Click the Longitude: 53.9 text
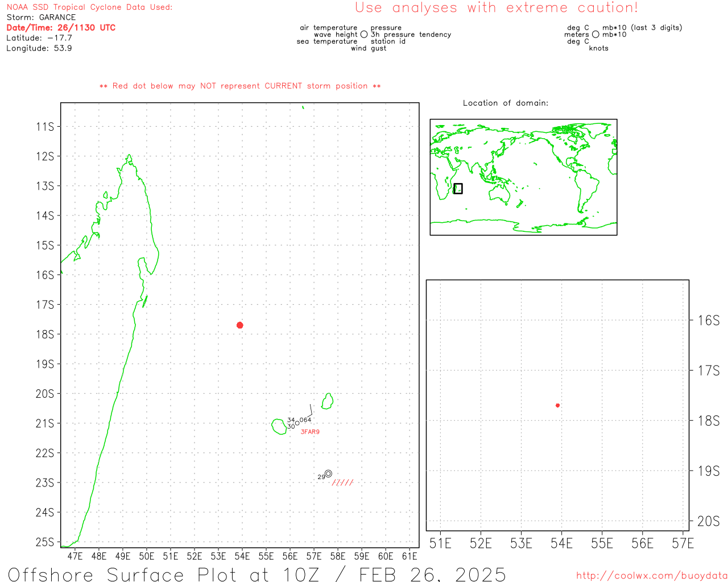 (x=39, y=48)
